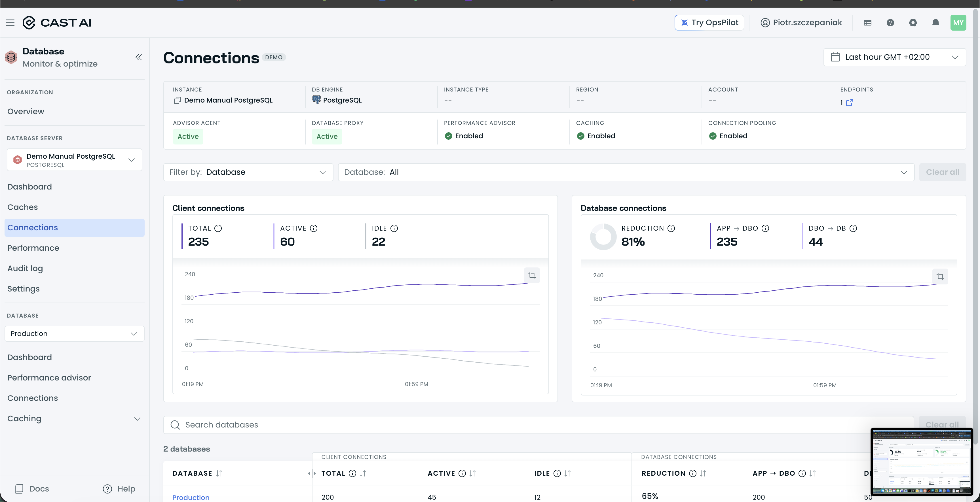This screenshot has width=980, height=502.
Task: Sort the table by the ACTIVE column
Action: pos(472,473)
